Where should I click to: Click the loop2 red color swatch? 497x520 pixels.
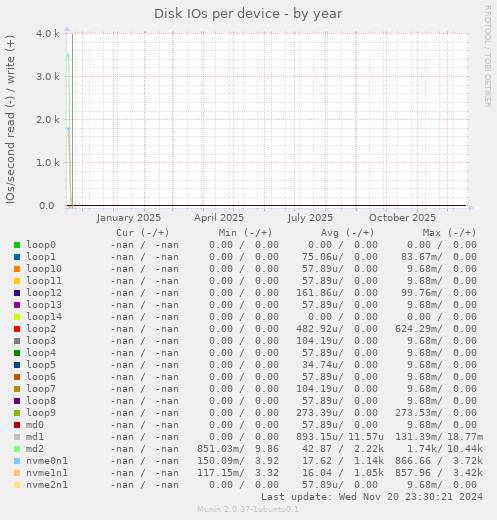[17, 329]
